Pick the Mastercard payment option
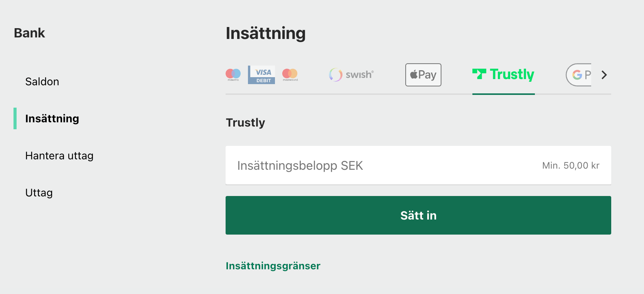 click(290, 74)
